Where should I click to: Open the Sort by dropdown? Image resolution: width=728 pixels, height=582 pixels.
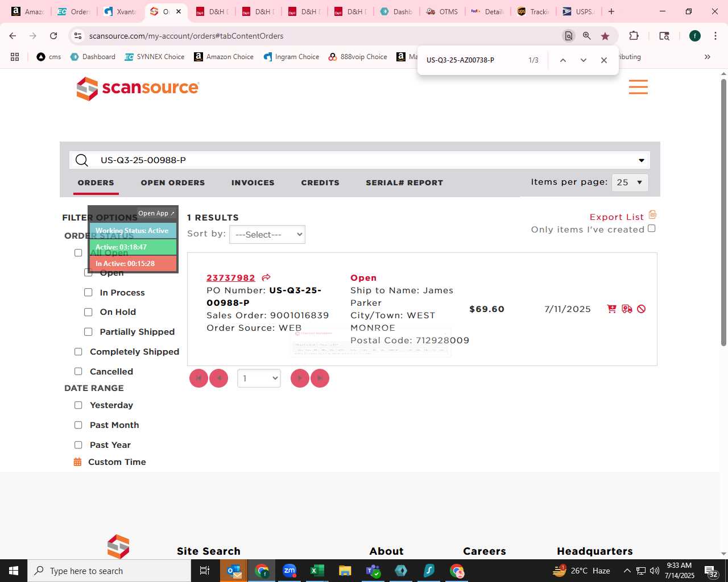[267, 235]
